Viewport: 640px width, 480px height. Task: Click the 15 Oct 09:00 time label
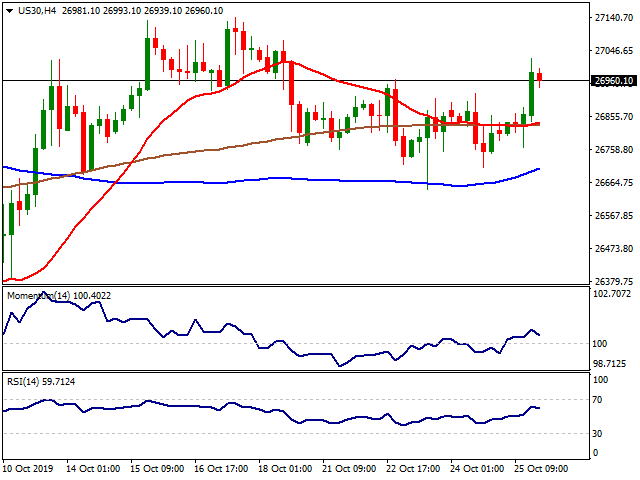157,468
